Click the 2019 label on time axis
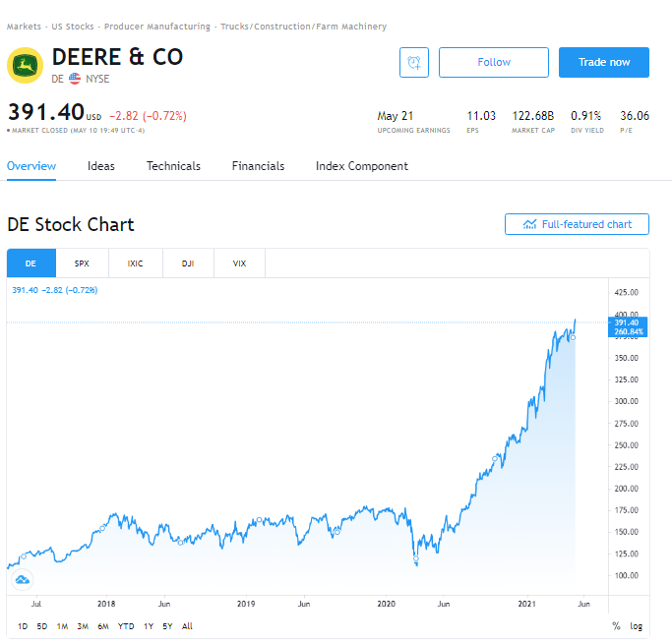 pyautogui.click(x=246, y=604)
